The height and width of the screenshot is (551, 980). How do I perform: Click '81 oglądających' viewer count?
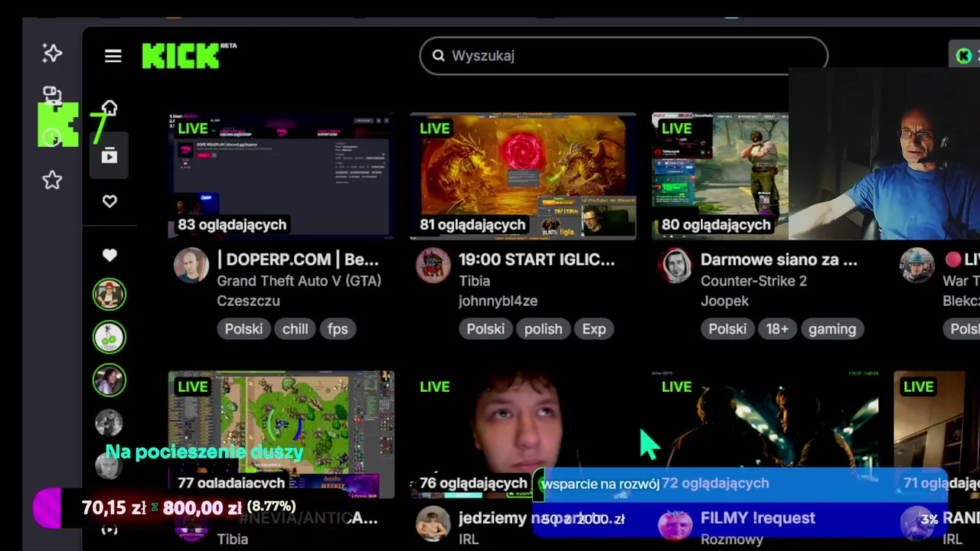pos(472,224)
